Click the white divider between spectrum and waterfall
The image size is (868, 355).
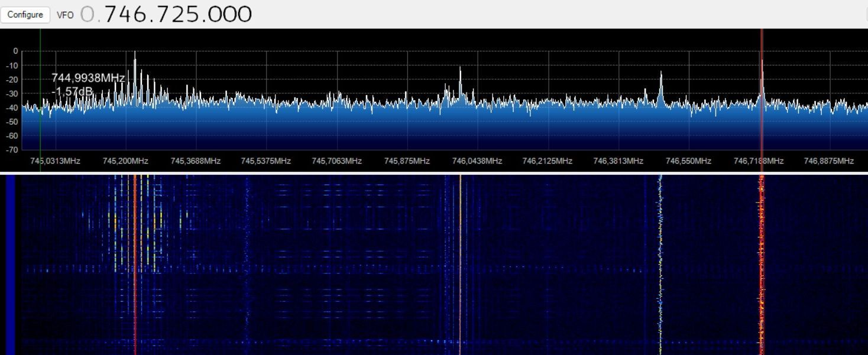(x=434, y=173)
